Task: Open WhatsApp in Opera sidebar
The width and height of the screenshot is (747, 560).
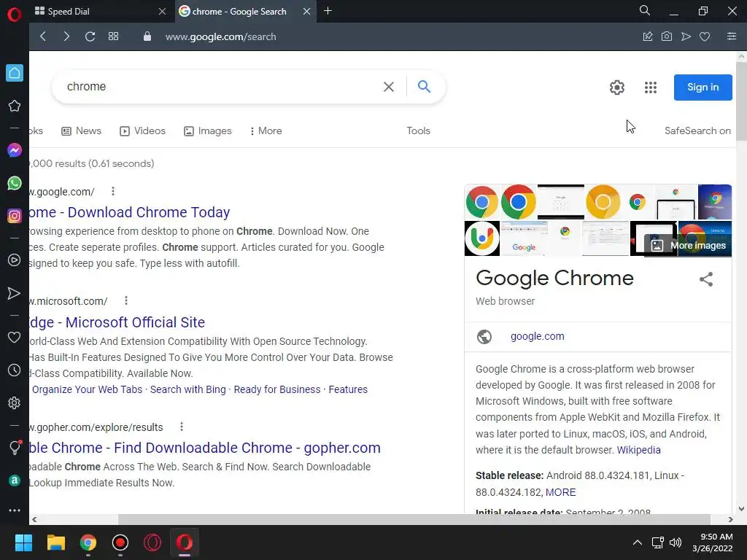Action: pos(15,183)
